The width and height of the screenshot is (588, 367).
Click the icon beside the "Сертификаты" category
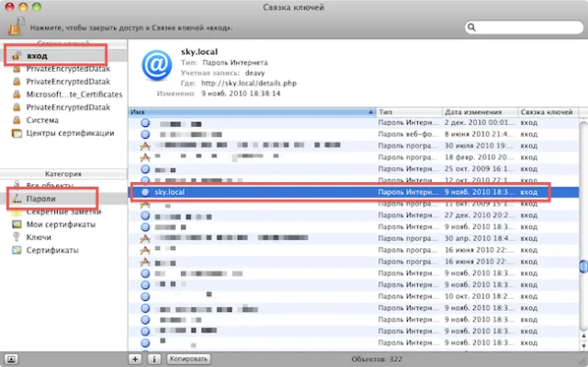pyautogui.click(x=17, y=250)
